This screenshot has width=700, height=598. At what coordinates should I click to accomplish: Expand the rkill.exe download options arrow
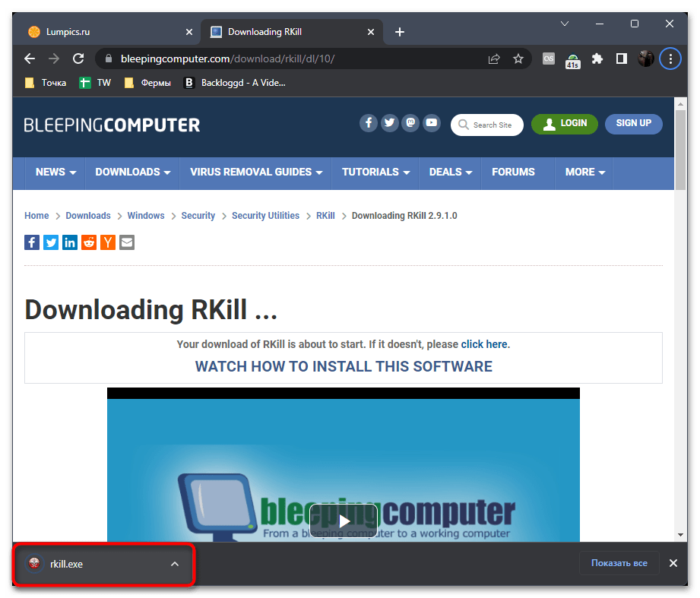coord(175,564)
